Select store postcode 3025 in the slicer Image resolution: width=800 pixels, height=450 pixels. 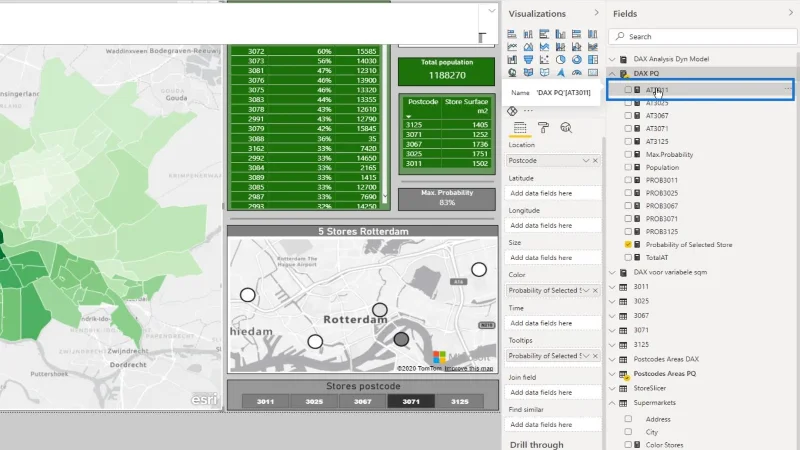[x=314, y=402]
